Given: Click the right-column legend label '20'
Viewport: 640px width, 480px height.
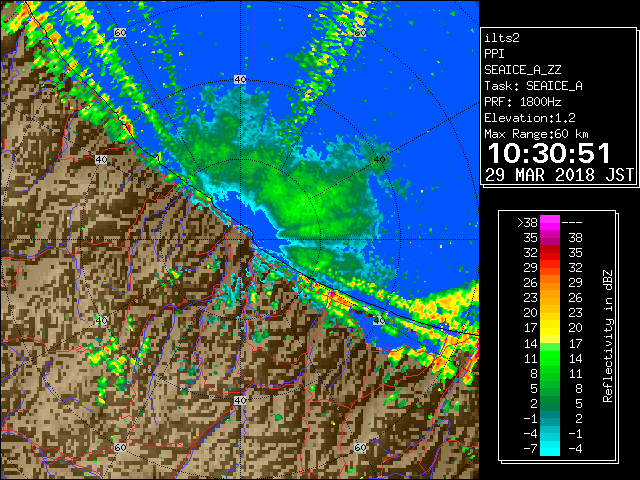Looking at the screenshot, I should point(575,328).
